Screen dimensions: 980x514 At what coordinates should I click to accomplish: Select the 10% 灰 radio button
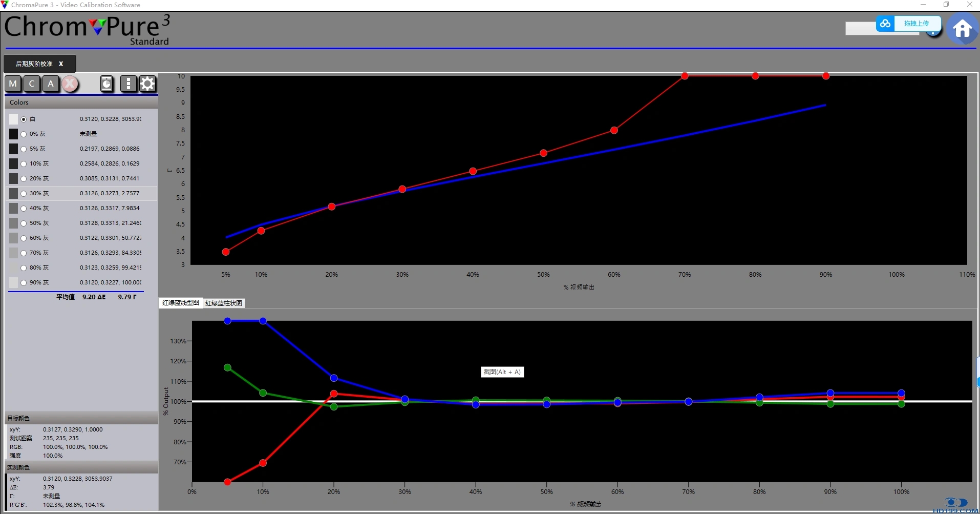pos(24,164)
